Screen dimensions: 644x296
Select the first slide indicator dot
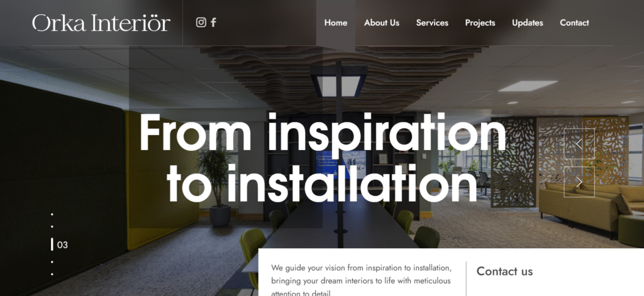click(x=52, y=214)
